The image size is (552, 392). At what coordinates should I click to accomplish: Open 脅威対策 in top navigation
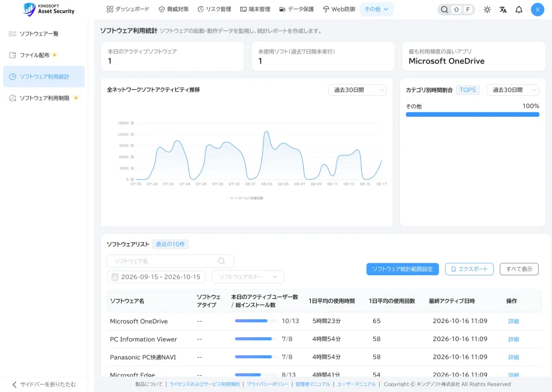173,9
